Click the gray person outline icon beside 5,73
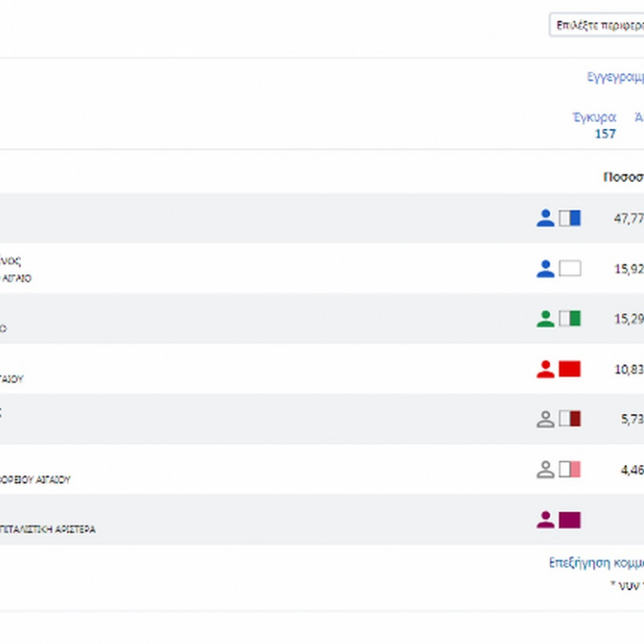 (545, 419)
